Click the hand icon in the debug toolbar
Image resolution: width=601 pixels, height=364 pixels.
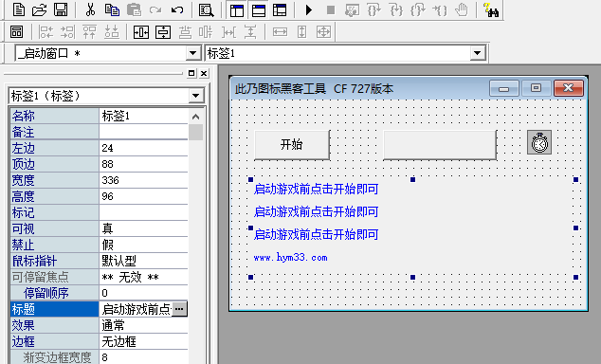pyautogui.click(x=463, y=9)
